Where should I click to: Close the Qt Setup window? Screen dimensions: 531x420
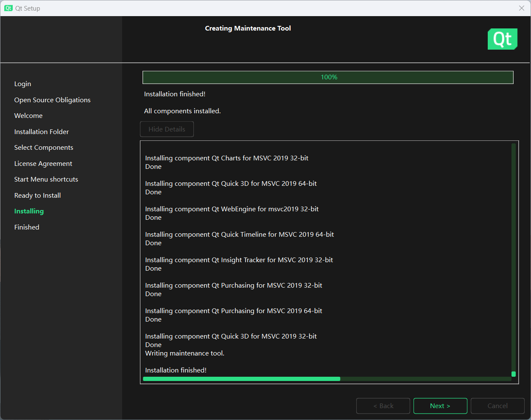522,8
